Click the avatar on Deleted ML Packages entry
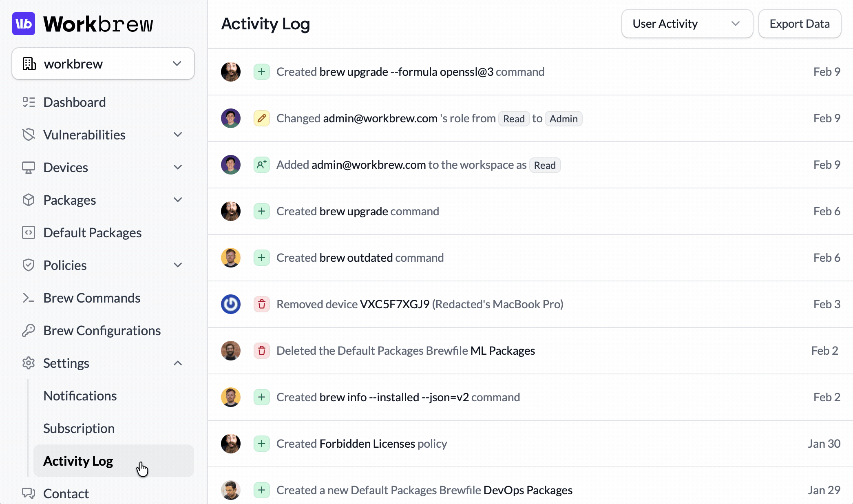 231,351
